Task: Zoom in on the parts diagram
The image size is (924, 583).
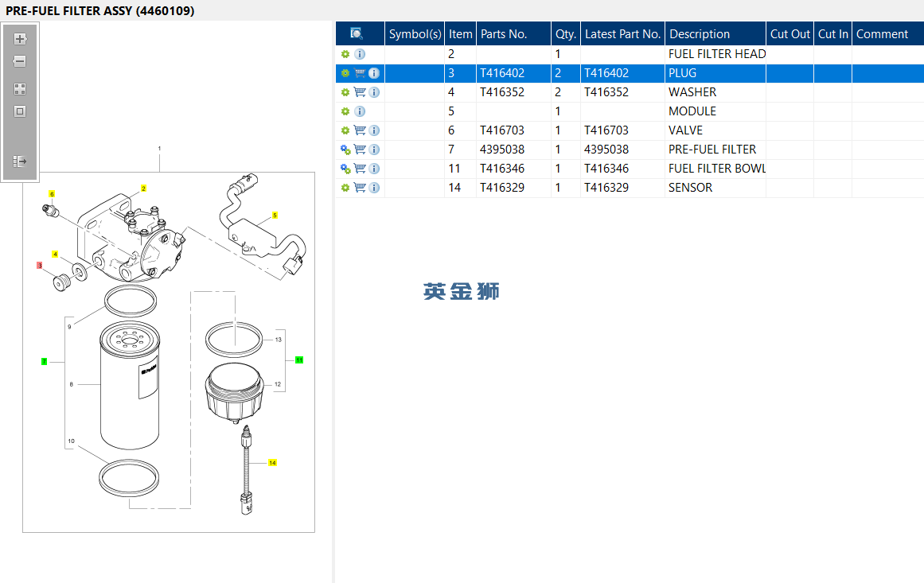Action: tap(20, 39)
